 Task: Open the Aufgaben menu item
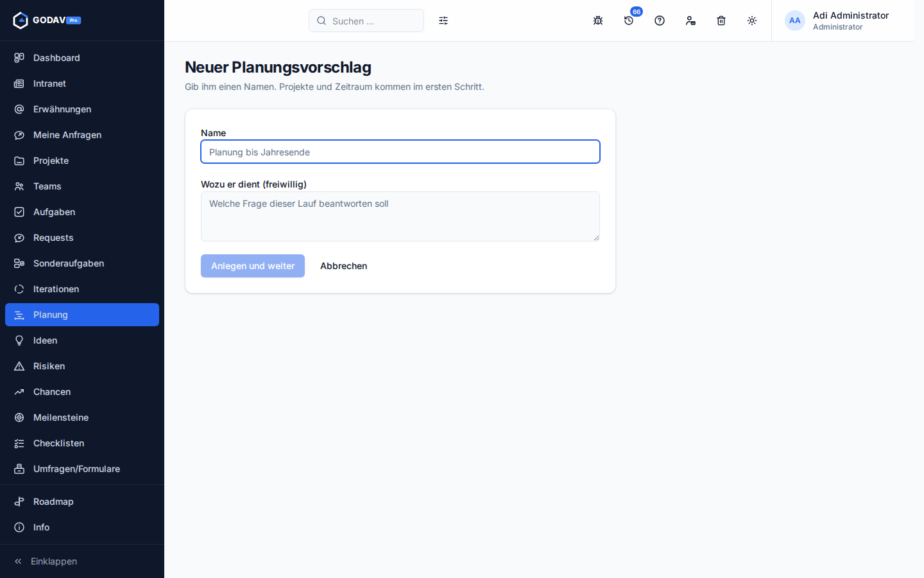coord(82,212)
